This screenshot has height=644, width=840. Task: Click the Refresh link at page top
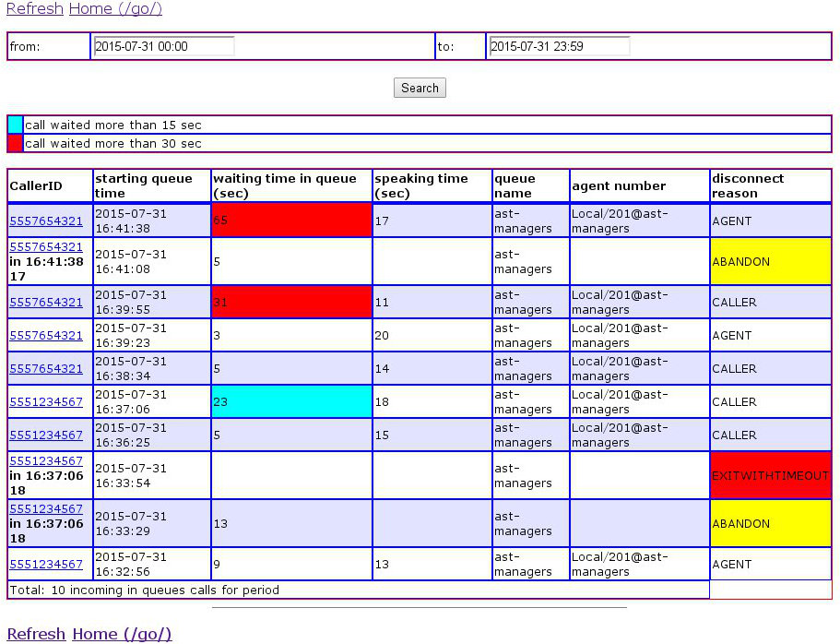[x=35, y=8]
